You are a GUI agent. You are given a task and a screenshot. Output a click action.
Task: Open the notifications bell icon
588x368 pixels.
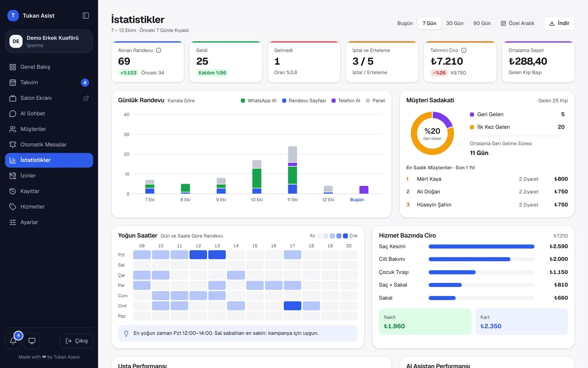coord(13,341)
